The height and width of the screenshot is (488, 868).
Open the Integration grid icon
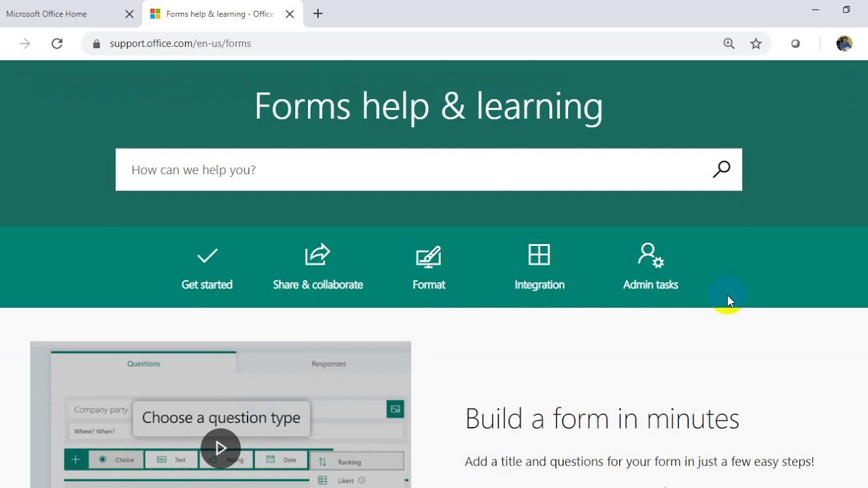(539, 255)
